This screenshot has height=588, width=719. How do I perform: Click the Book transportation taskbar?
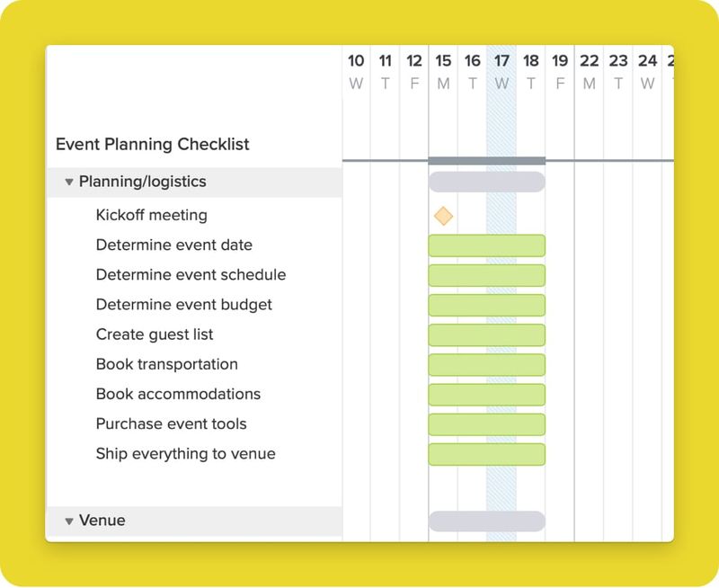pyautogui.click(x=487, y=364)
